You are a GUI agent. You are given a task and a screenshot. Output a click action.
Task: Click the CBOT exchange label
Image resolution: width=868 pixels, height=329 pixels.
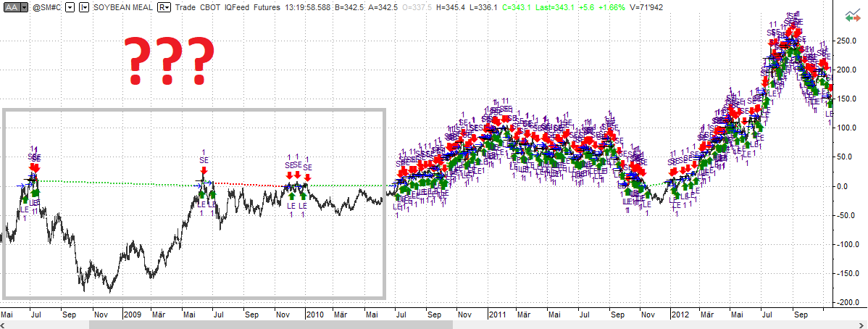pos(211,8)
